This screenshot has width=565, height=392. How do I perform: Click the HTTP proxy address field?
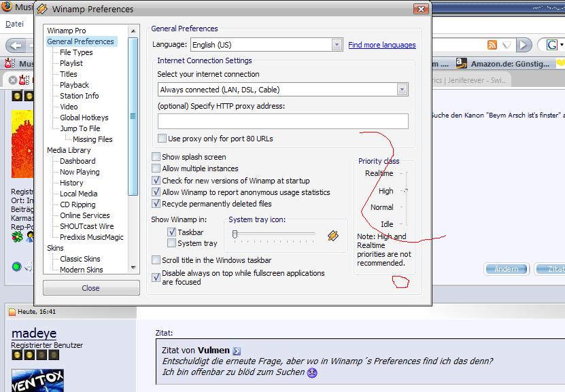pyautogui.click(x=283, y=122)
